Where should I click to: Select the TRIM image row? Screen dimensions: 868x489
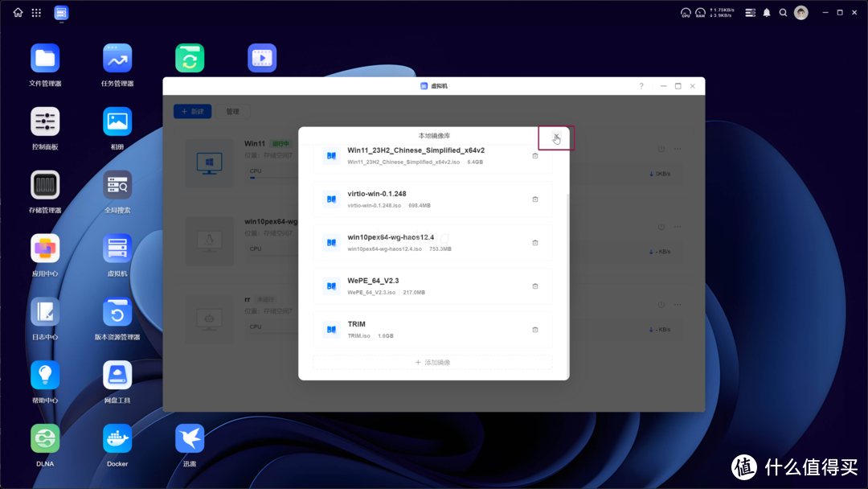pyautogui.click(x=426, y=330)
